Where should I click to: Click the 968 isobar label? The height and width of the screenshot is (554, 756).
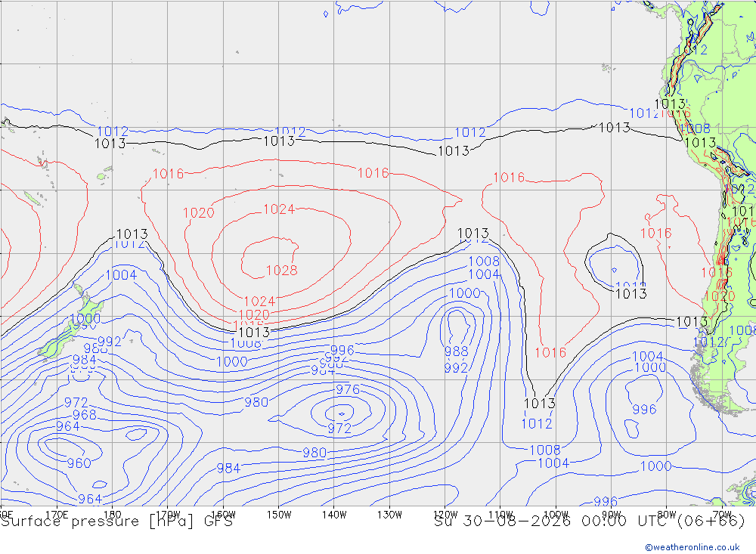coord(85,415)
